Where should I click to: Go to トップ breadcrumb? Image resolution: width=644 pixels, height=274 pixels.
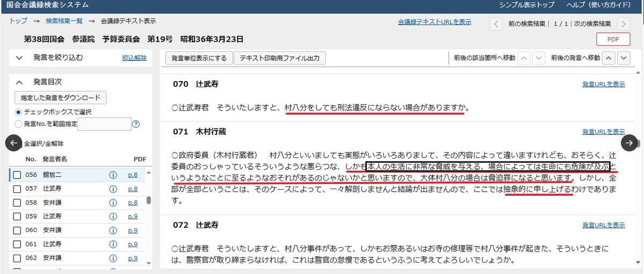pos(18,21)
